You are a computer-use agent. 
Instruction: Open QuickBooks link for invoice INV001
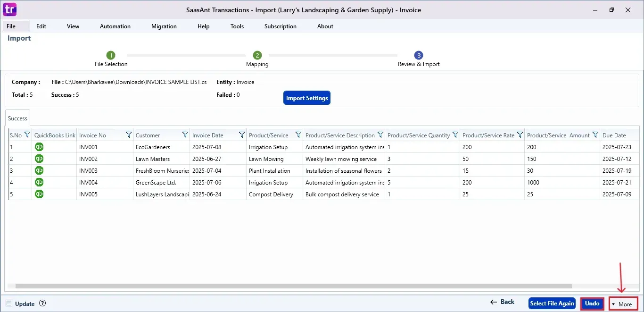[39, 147]
